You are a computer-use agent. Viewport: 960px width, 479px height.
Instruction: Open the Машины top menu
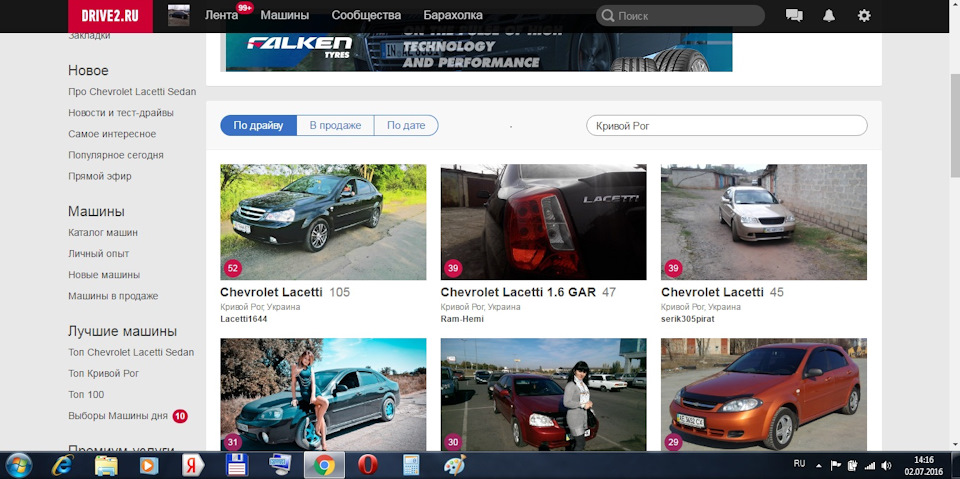pos(285,15)
